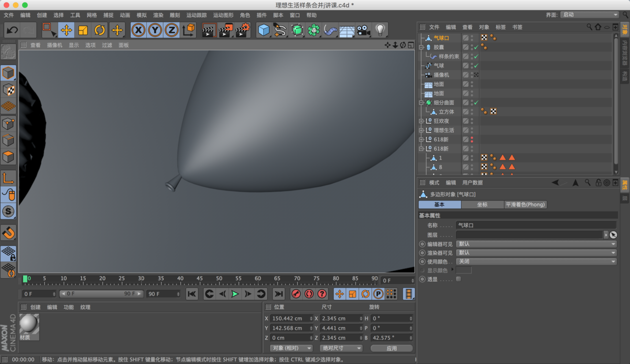Go to end of animation
The height and width of the screenshot is (364, 630).
tap(278, 293)
